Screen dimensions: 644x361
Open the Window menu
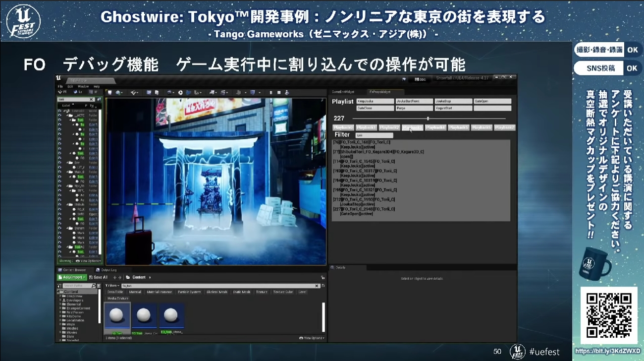83,86
